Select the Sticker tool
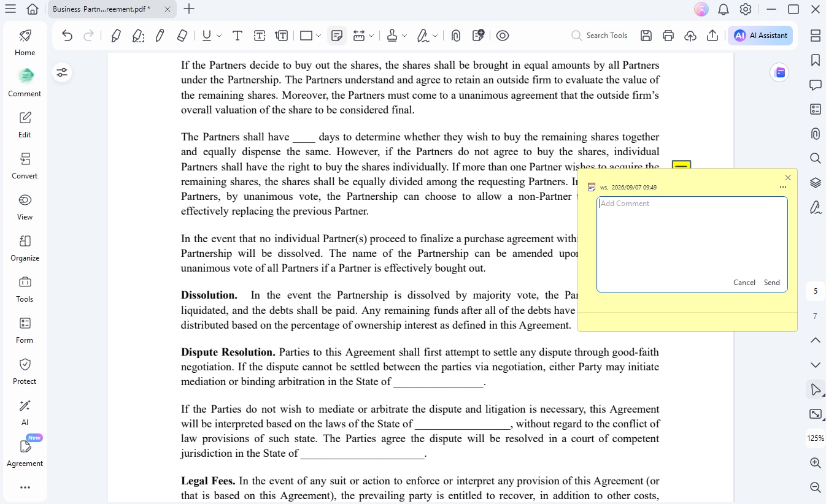826x504 pixels. click(x=478, y=35)
